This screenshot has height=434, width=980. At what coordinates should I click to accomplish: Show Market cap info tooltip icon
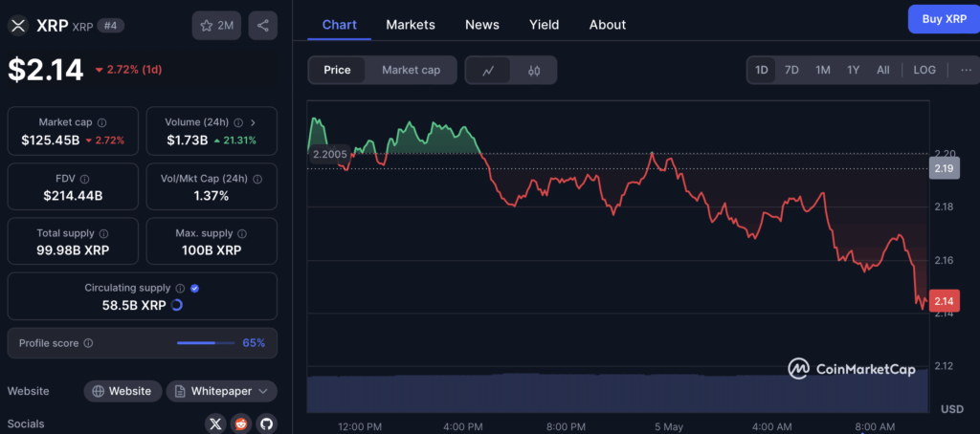[x=101, y=122]
